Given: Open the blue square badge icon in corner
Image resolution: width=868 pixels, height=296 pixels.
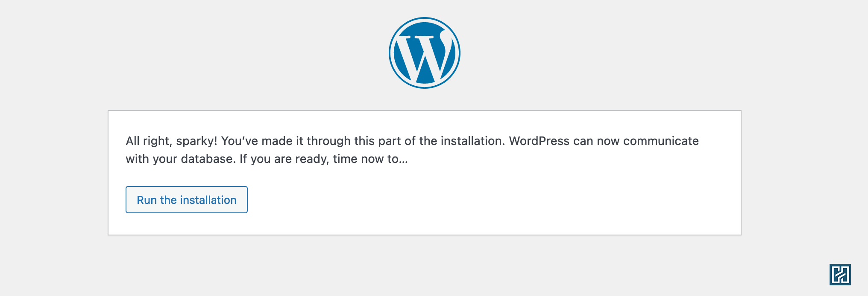Looking at the screenshot, I should click(x=840, y=274).
